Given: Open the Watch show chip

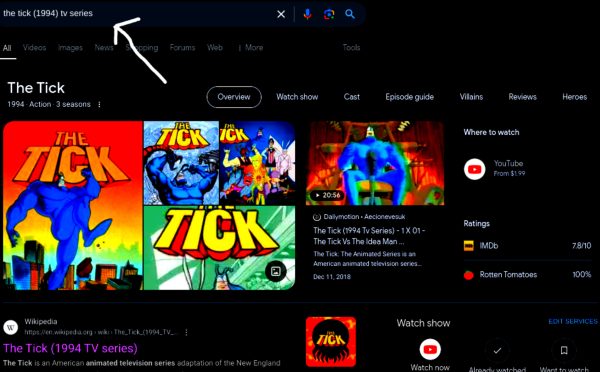Looking at the screenshot, I should point(297,97).
